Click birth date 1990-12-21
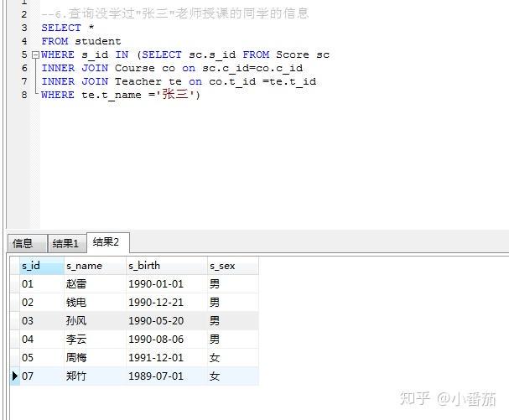 point(167,303)
